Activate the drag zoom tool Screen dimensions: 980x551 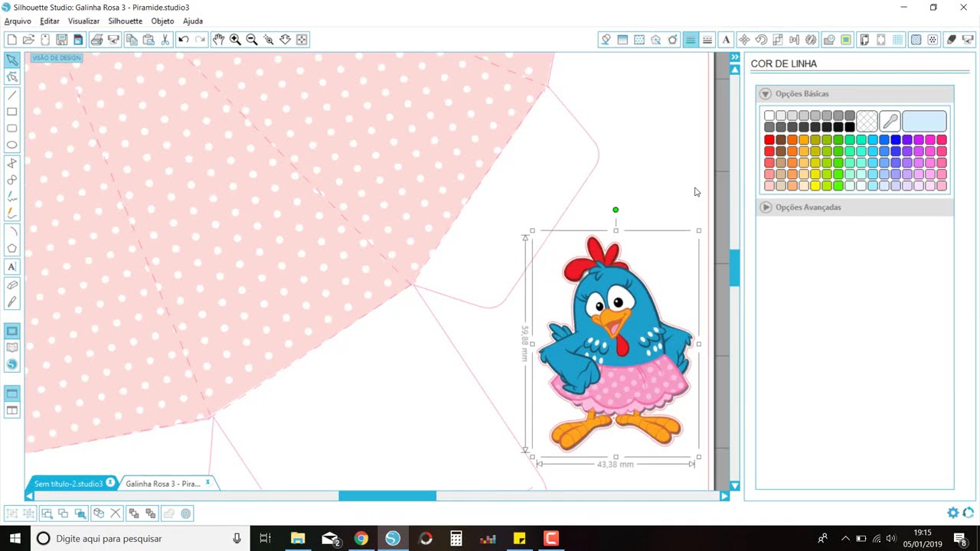tap(285, 39)
